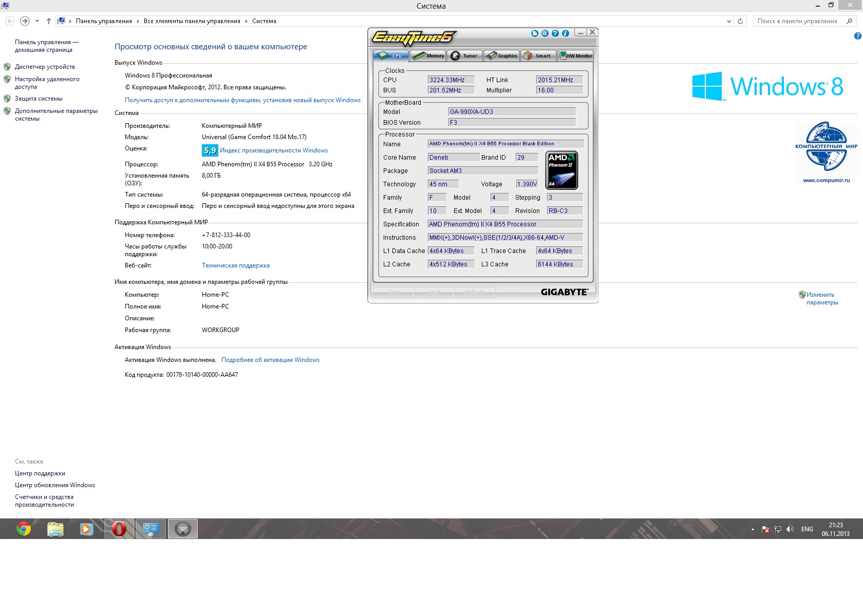
Task: Open Подробнее об активации Windows link
Action: coord(270,360)
